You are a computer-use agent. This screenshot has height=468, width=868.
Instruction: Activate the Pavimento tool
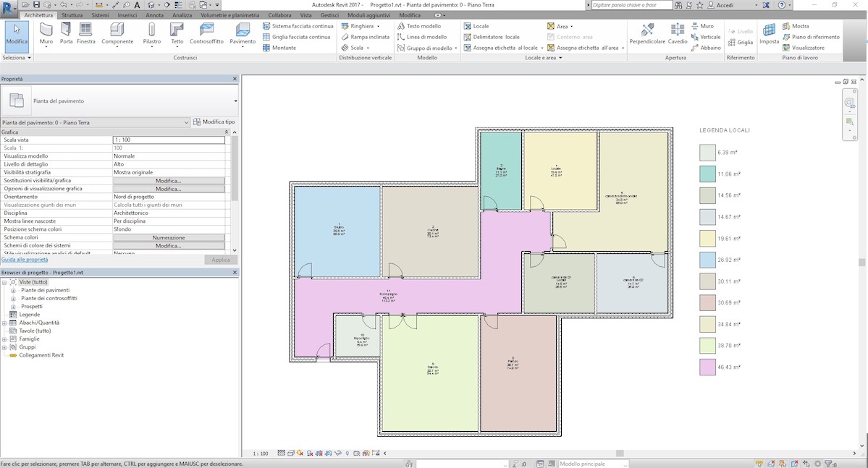point(243,33)
